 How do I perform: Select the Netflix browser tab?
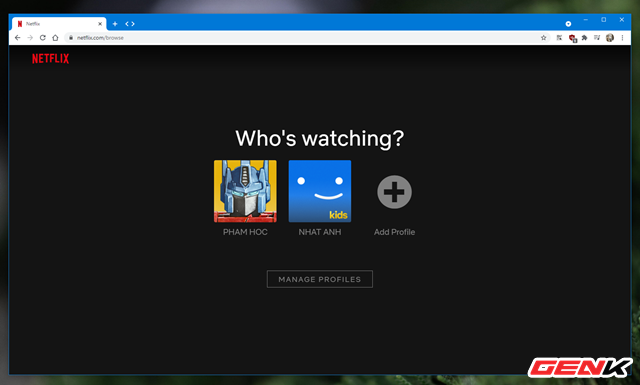click(x=59, y=24)
